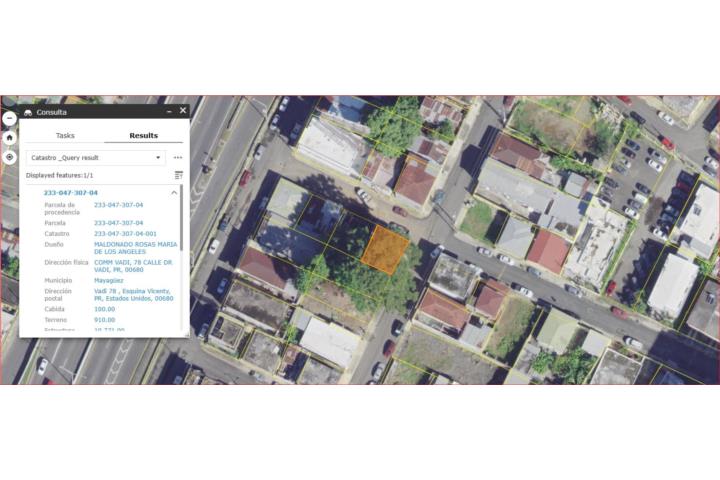This screenshot has width=720, height=480.
Task: Click Catastro value 233-047-307-04-001
Action: point(125,234)
